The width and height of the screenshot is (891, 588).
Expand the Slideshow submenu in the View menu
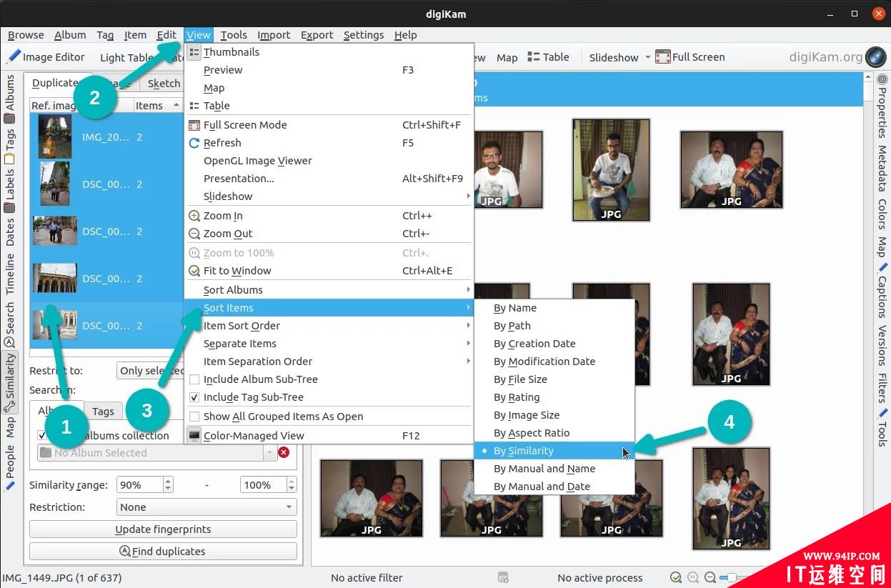click(329, 196)
